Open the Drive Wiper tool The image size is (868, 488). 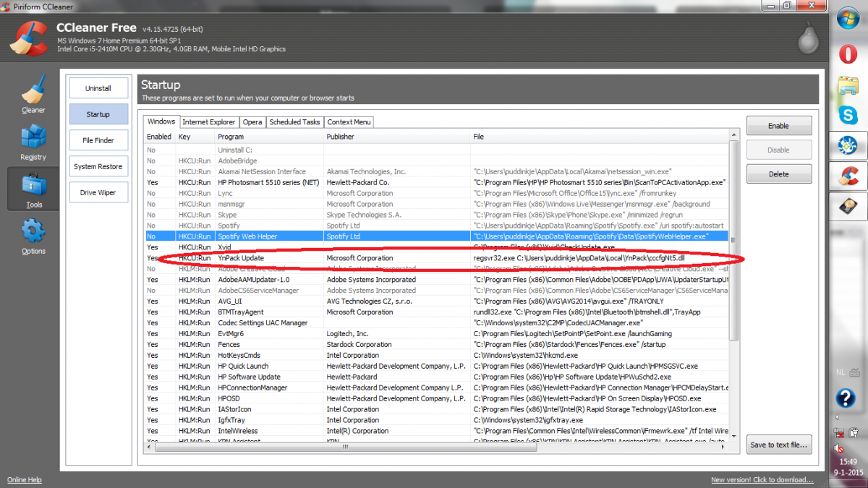98,192
